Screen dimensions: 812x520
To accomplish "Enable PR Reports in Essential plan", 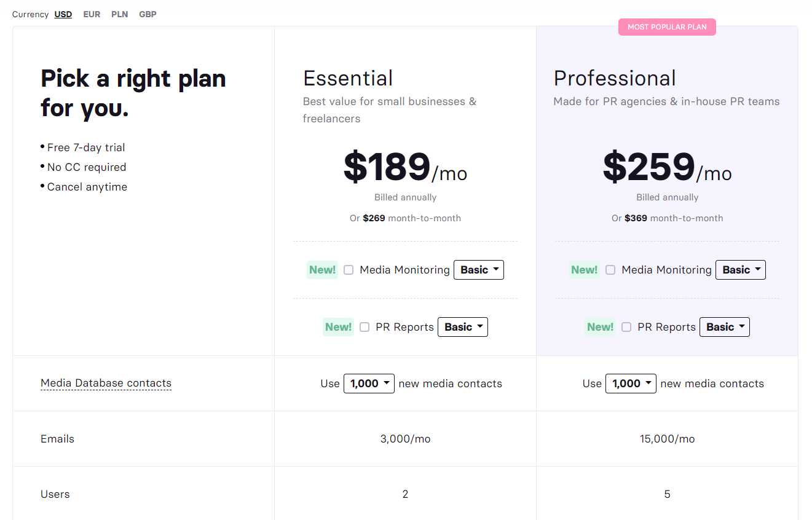I will (365, 327).
